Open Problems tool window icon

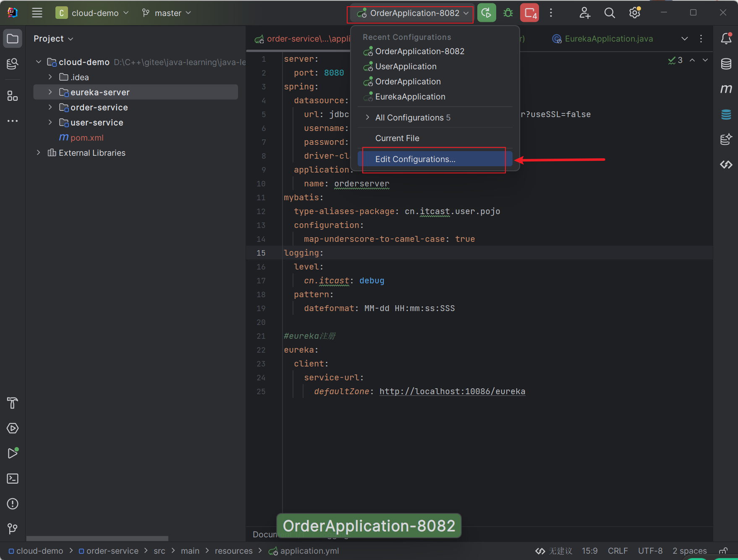[x=13, y=504]
